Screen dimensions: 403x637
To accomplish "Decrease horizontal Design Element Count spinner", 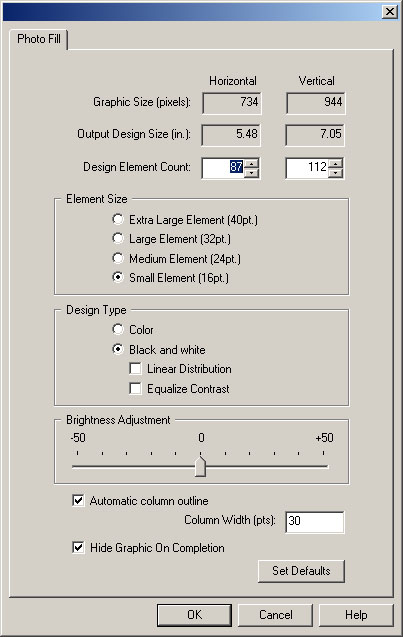I will click(252, 172).
